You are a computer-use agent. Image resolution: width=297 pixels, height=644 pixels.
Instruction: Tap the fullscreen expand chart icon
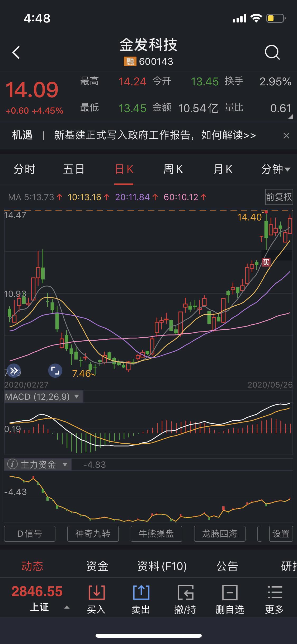tap(55, 370)
